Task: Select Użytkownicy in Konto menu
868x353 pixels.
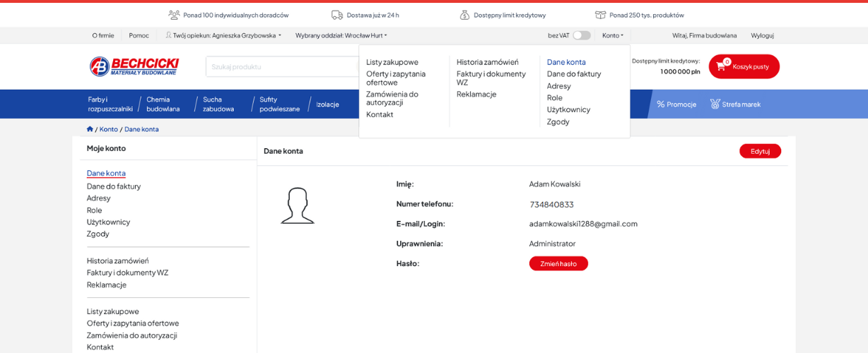Action: click(x=568, y=109)
